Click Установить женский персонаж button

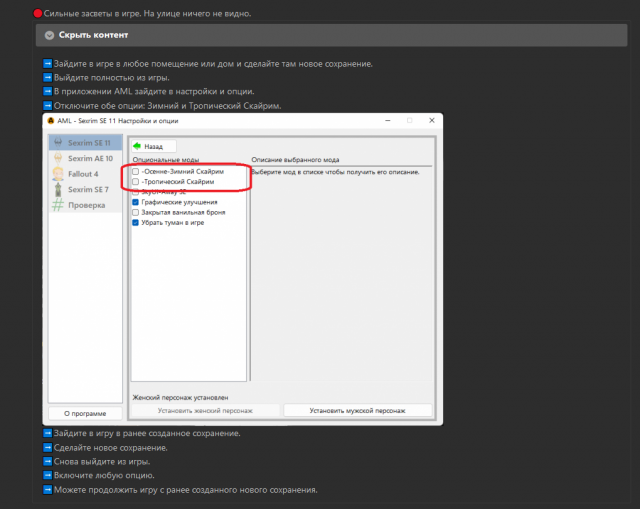point(205,410)
